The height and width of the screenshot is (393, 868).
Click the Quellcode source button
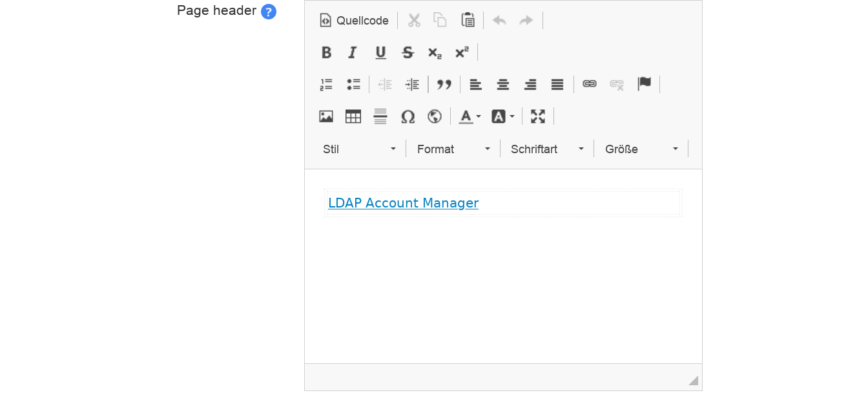click(x=354, y=21)
